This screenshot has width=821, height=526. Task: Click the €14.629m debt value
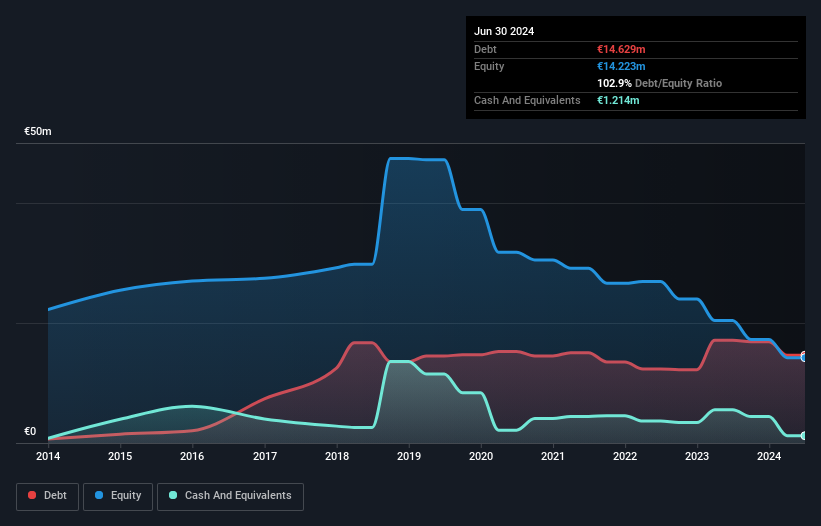[x=621, y=49]
